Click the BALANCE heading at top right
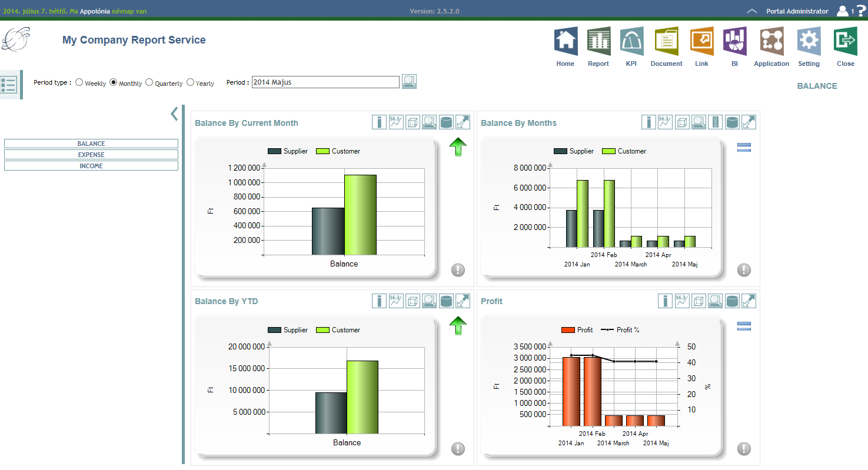Screen dimensions: 868x470 click(x=817, y=86)
